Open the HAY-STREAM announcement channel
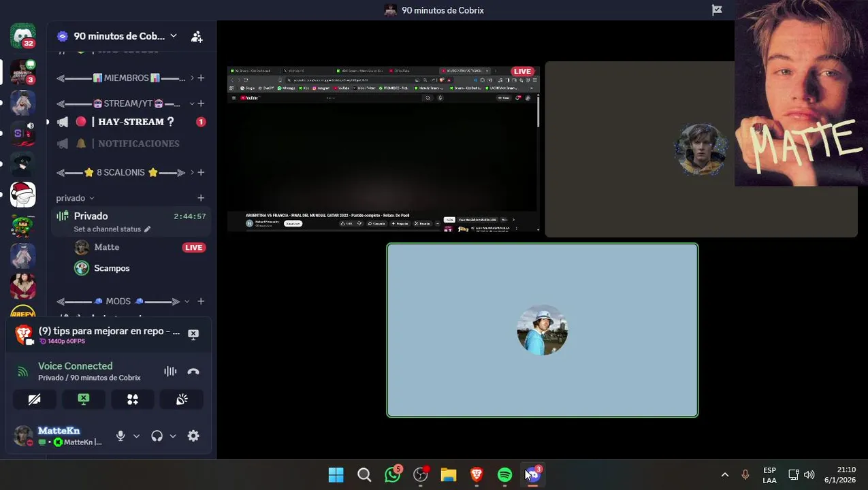 pos(131,122)
